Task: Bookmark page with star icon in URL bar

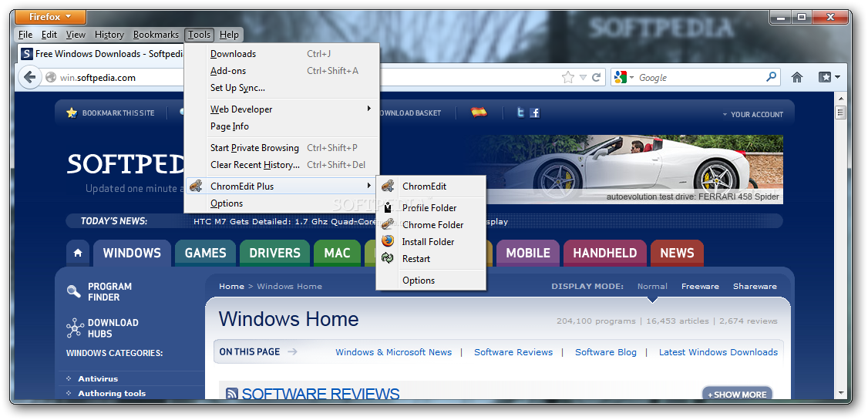Action: (x=568, y=78)
